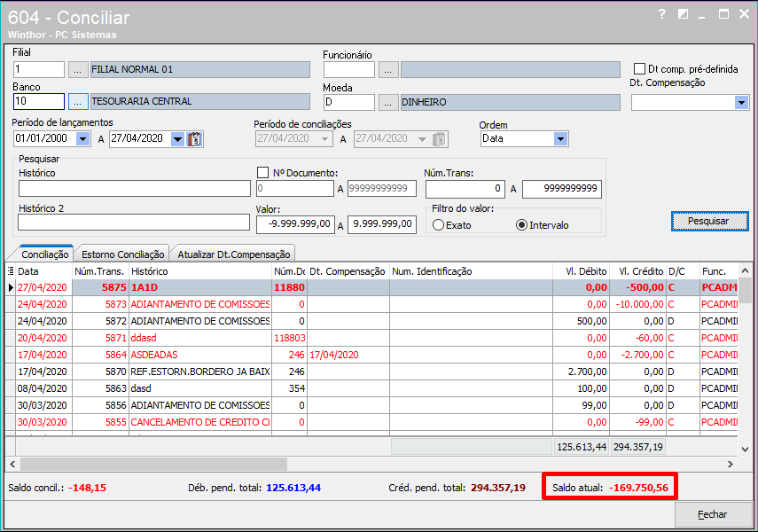The width and height of the screenshot is (758, 532).
Task: Enable the Dt comp. pré-definida checkbox
Action: 639,68
